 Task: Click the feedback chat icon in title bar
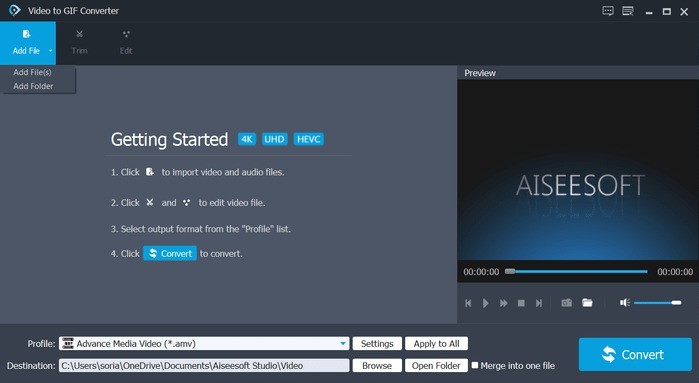pos(608,11)
